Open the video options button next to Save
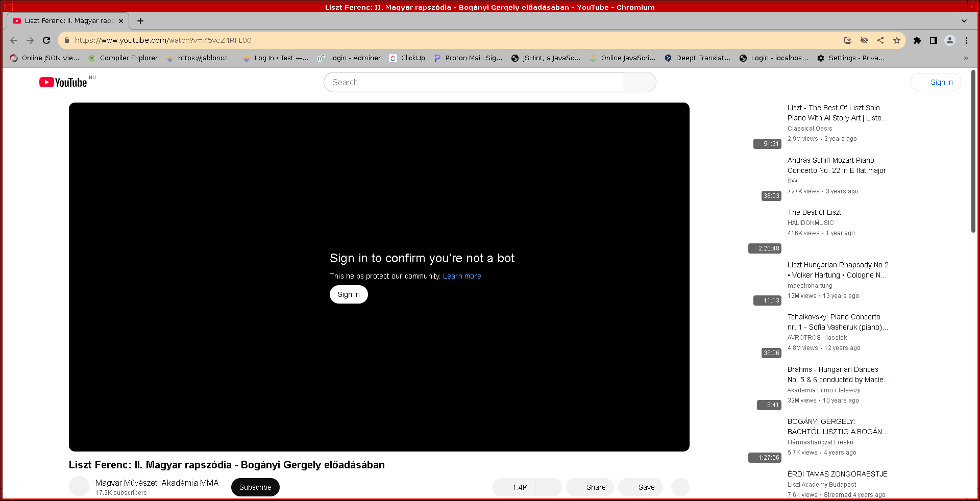Image resolution: width=980 pixels, height=501 pixels. pos(680,487)
